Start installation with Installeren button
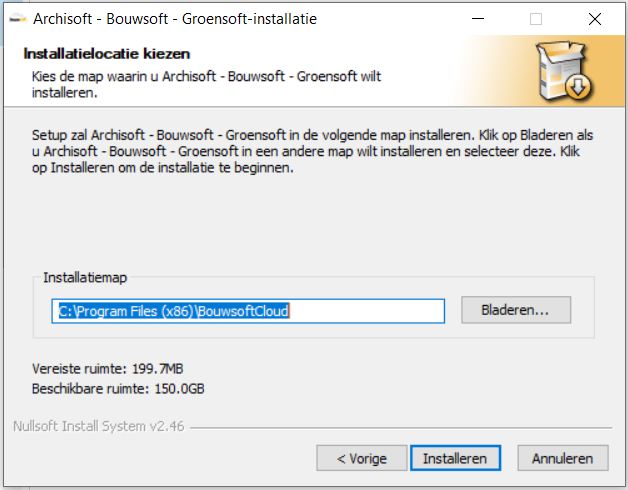Image resolution: width=628 pixels, height=490 pixels. pyautogui.click(x=455, y=458)
